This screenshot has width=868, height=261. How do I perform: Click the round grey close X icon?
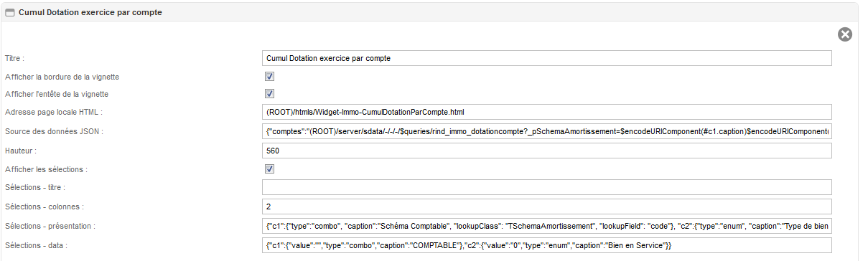[x=845, y=34]
